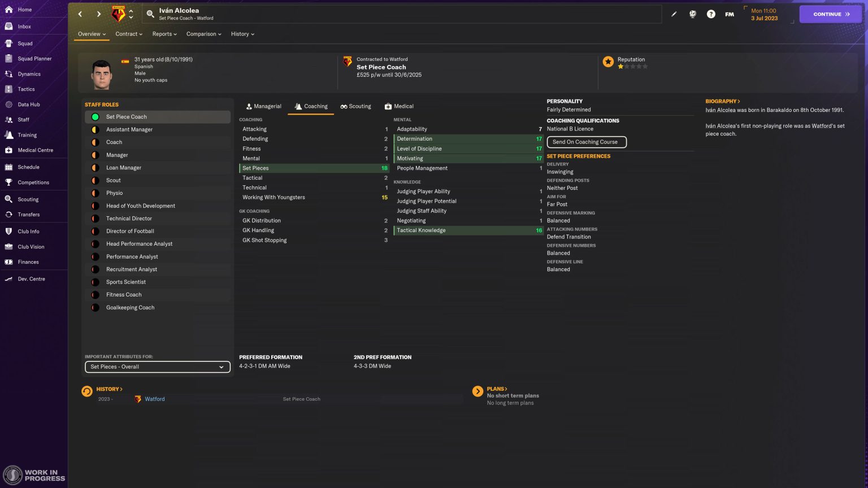Open the Important Attributes For dropdown

point(157,367)
